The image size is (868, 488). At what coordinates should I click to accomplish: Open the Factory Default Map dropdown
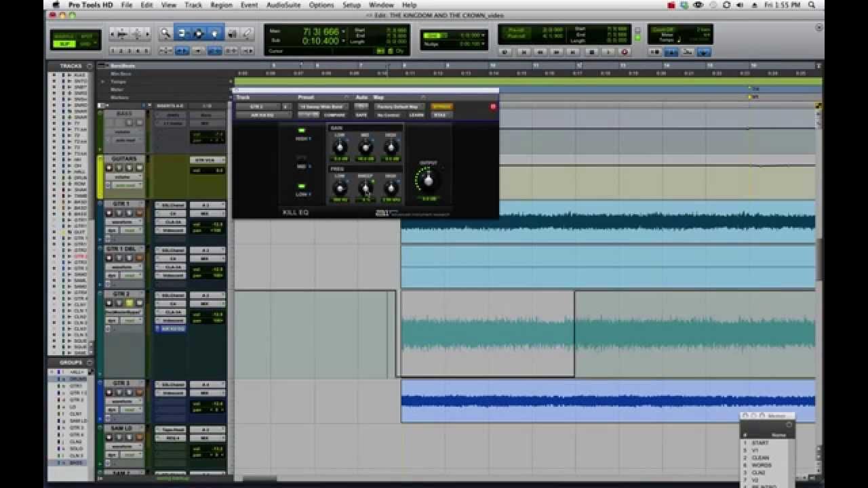399,106
